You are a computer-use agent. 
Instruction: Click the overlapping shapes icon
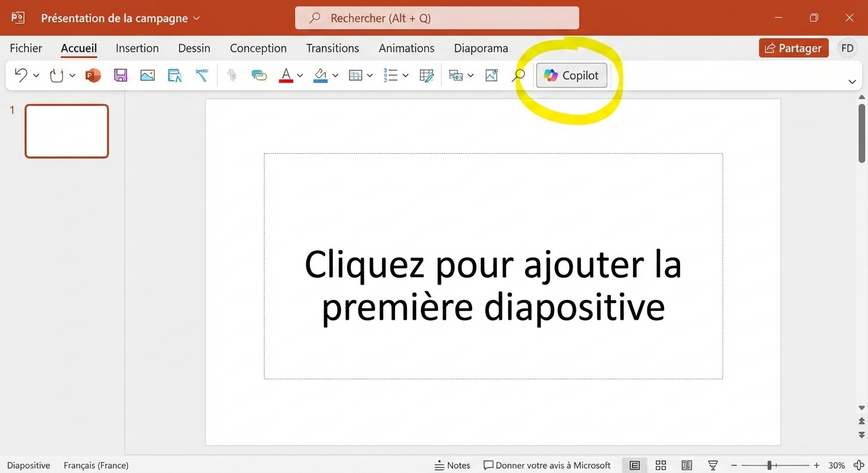coord(259,75)
